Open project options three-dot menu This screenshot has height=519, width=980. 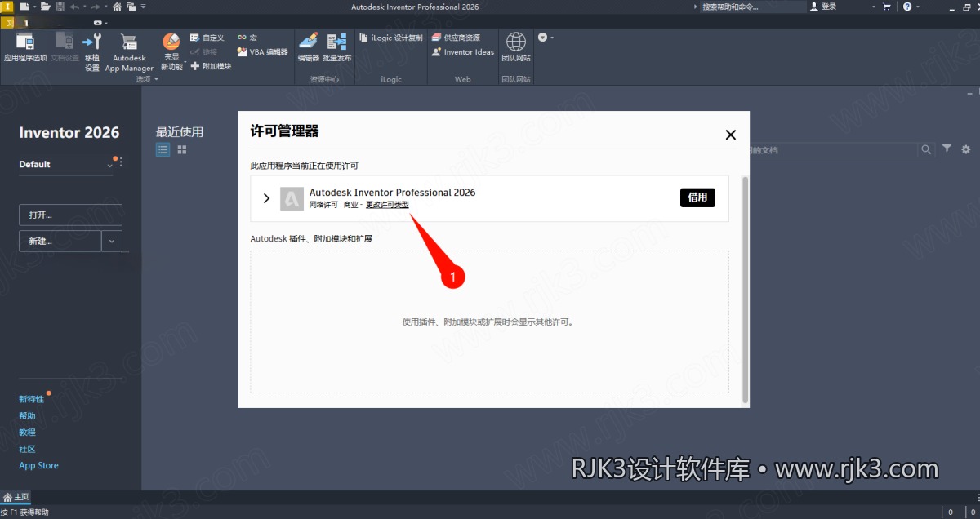pyautogui.click(x=121, y=163)
